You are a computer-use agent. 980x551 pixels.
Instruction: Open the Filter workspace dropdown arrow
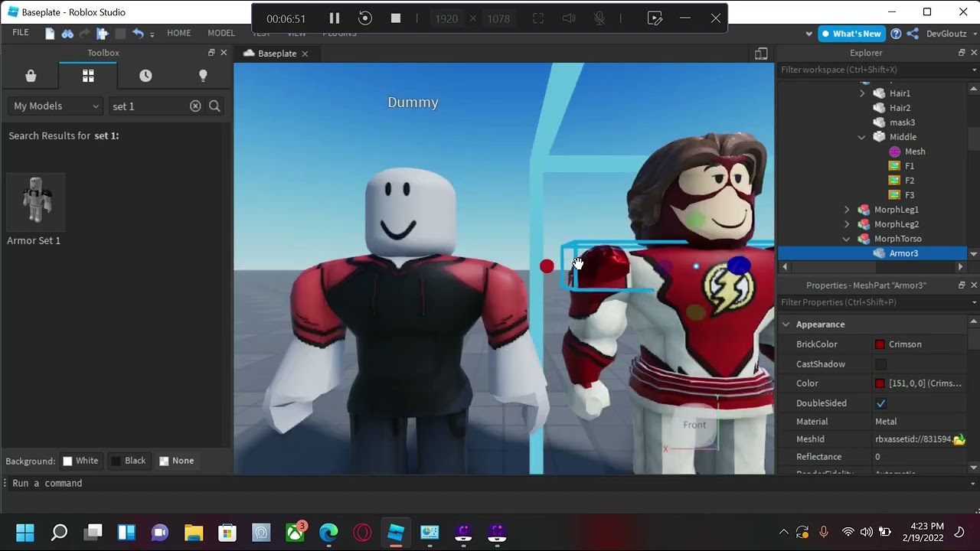tap(974, 70)
